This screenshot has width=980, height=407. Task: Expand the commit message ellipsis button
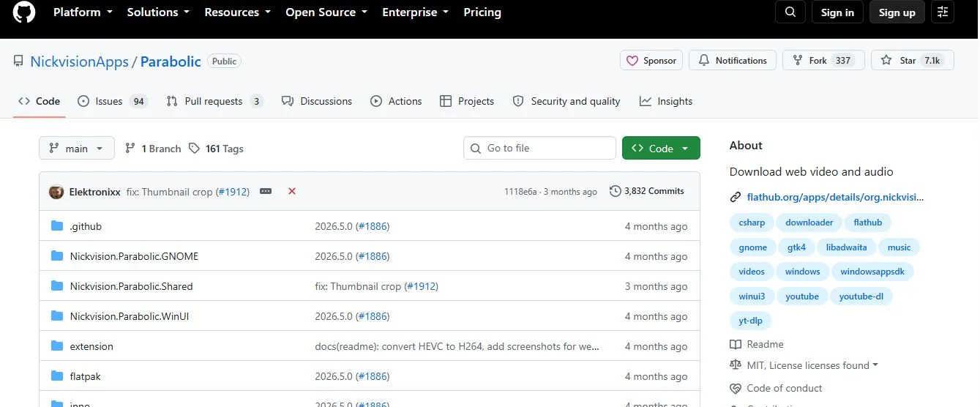(x=266, y=191)
